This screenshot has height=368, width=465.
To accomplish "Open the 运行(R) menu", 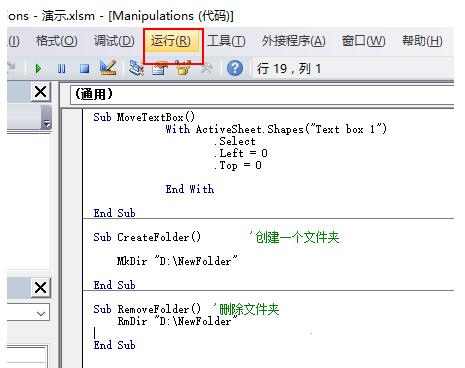I will tap(171, 41).
